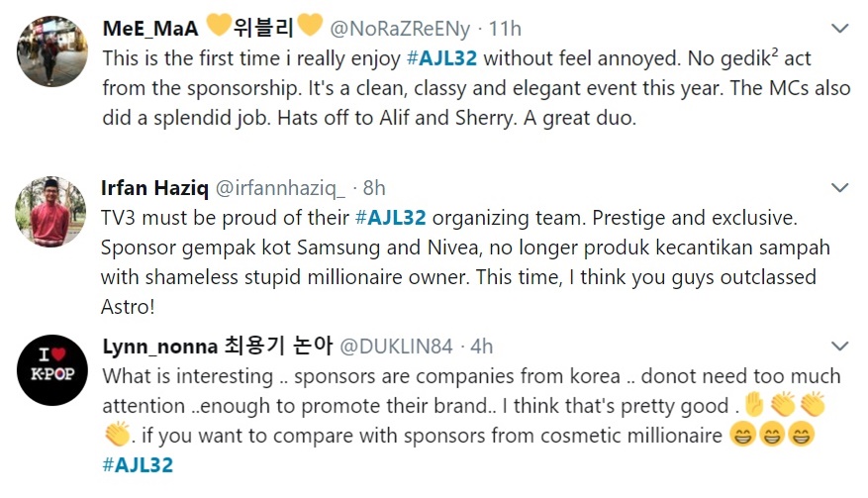This screenshot has height=498, width=868.
Task: Expand the options chevron on MeE_MaA's tweet
Action: (839, 29)
